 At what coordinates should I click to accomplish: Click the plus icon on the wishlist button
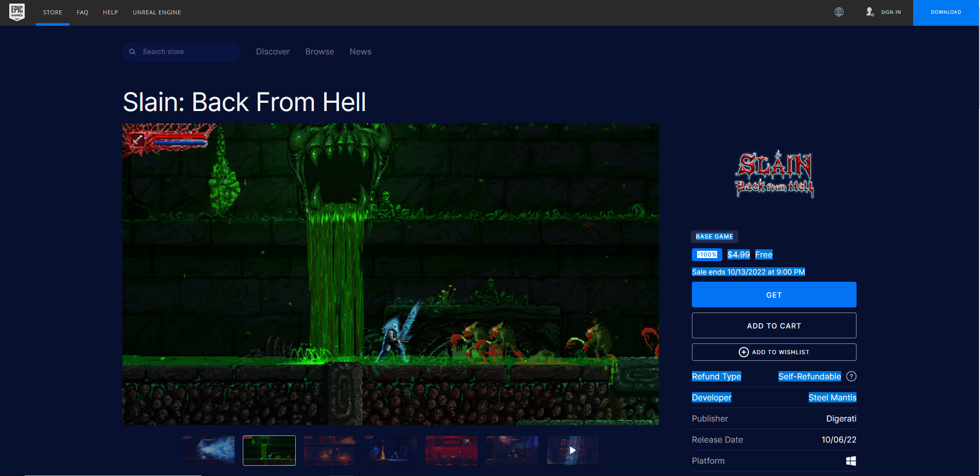click(x=743, y=352)
